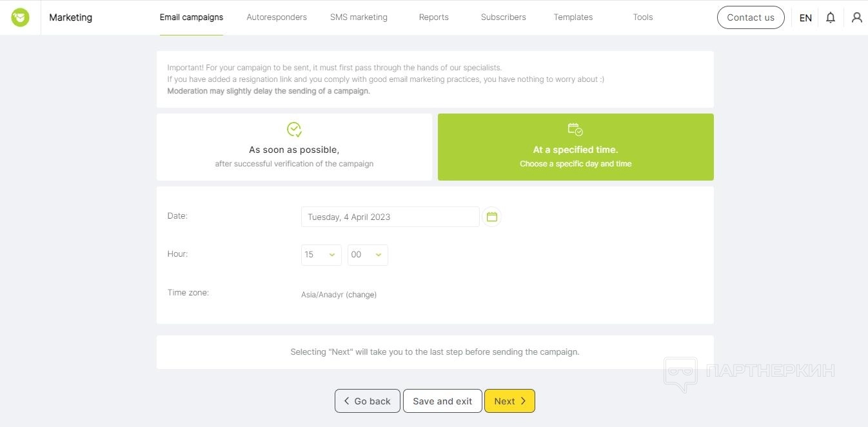Open the user account profile icon
The height and width of the screenshot is (427, 868).
pyautogui.click(x=856, y=17)
